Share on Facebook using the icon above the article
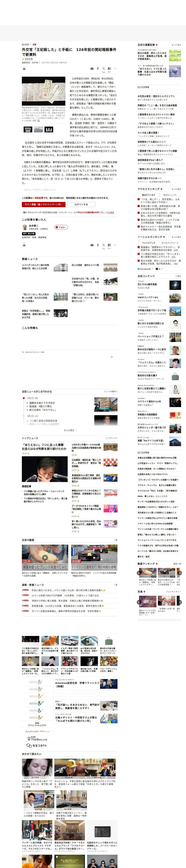 click(98, 69)
